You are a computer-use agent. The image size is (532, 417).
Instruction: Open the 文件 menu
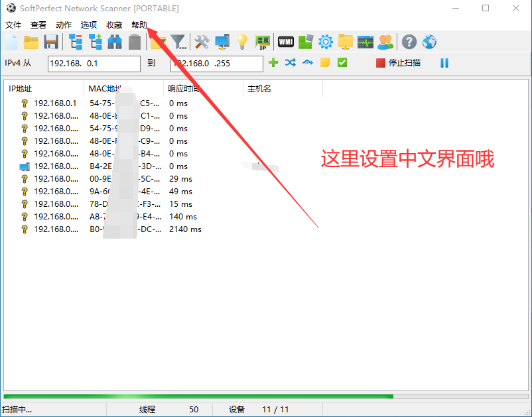[x=13, y=25]
